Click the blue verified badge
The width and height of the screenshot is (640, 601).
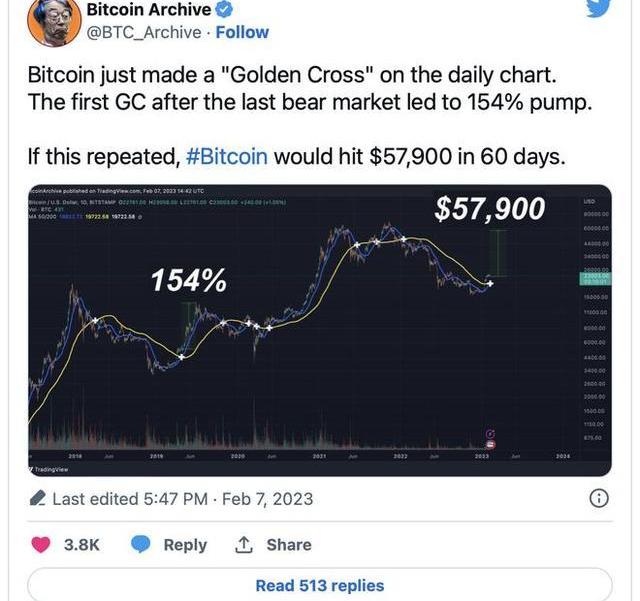pyautogui.click(x=227, y=10)
